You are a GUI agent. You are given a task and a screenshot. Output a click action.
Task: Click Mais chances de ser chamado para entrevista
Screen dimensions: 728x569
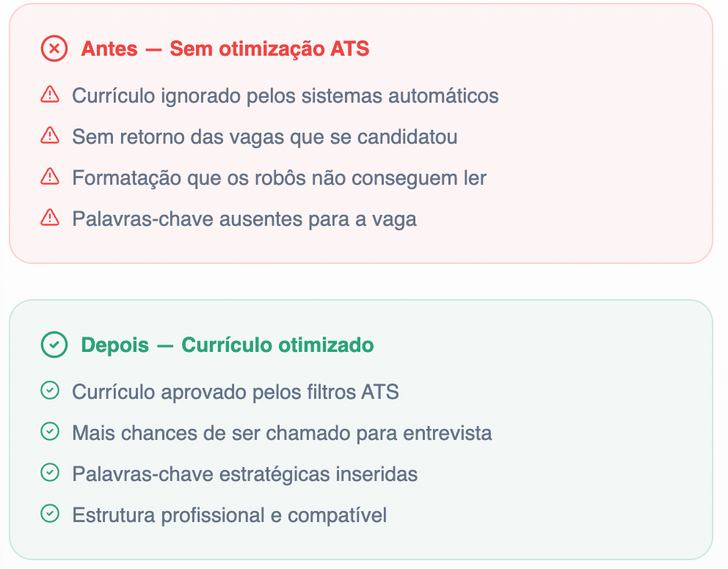282,433
